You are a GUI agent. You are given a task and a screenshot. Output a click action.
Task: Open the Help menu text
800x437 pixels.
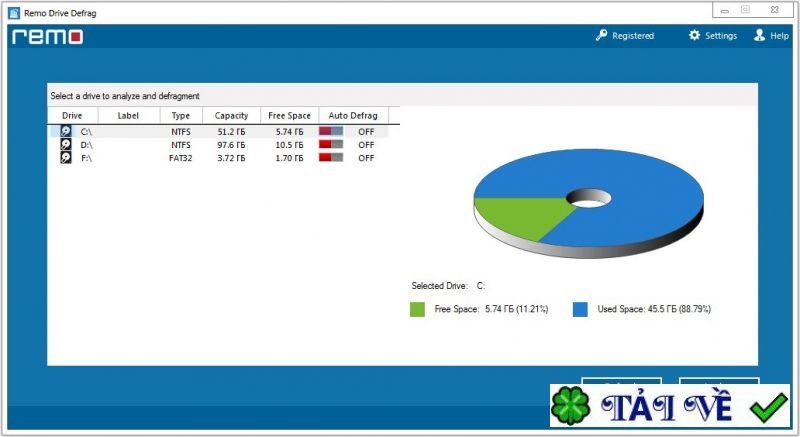(x=779, y=36)
